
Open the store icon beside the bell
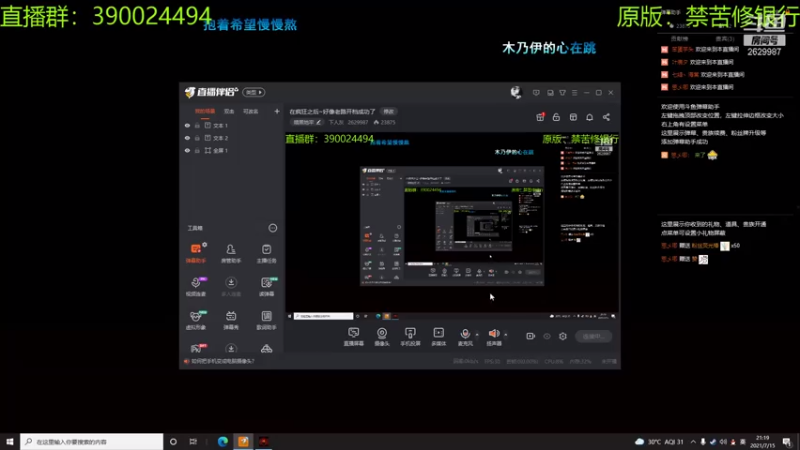point(573,117)
